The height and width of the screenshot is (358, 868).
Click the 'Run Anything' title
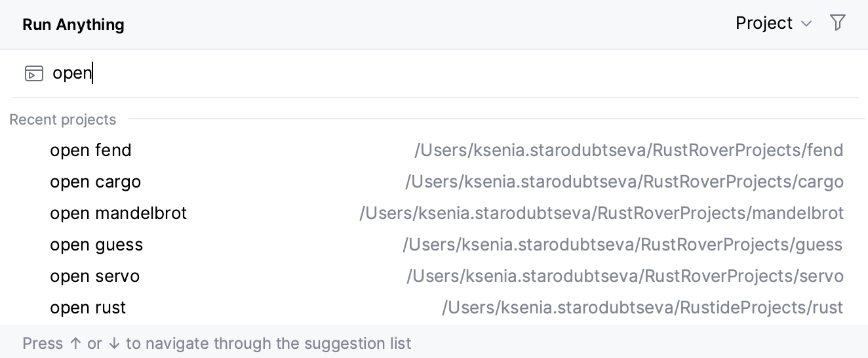click(73, 25)
